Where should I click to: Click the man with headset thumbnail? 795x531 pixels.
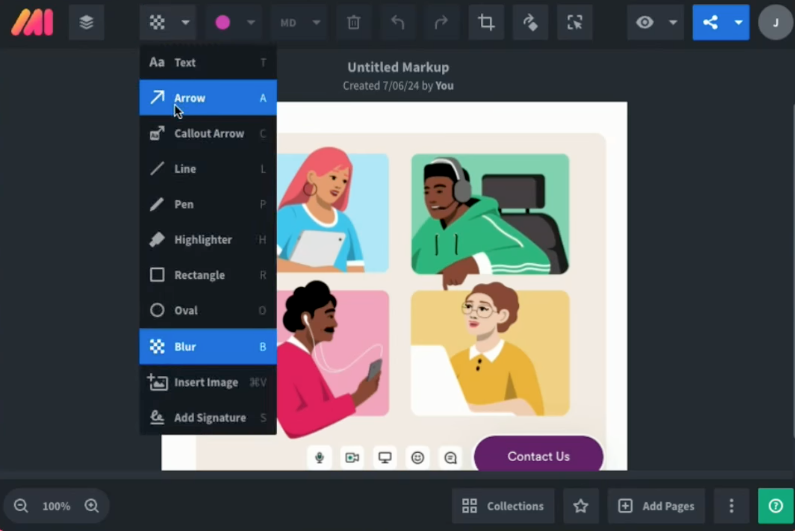[490, 214]
